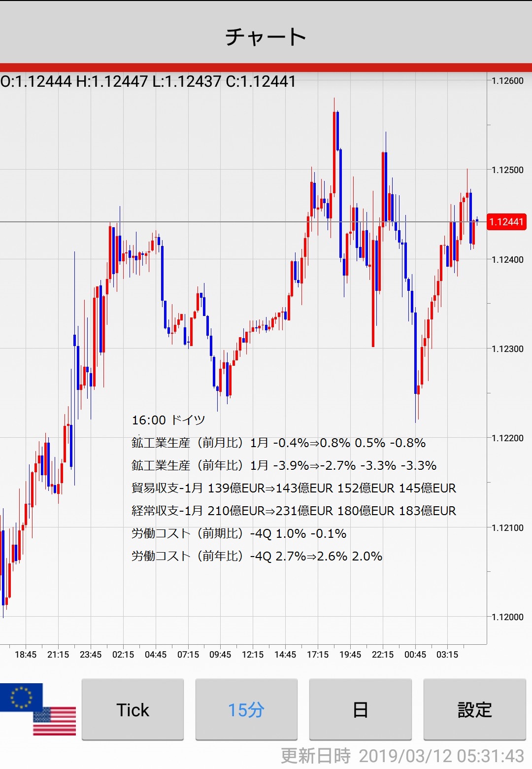Select the 15分 timeframe
The image size is (532, 769).
(246, 710)
